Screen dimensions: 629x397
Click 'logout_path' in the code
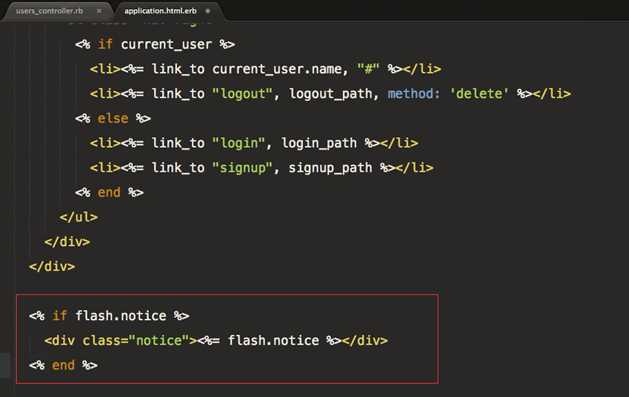point(331,94)
